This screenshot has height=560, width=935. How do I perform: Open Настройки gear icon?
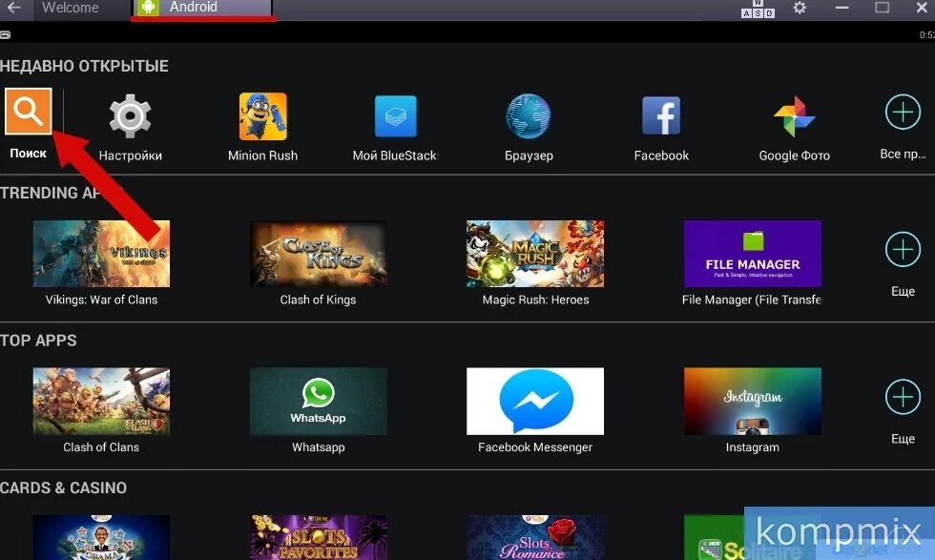click(130, 115)
